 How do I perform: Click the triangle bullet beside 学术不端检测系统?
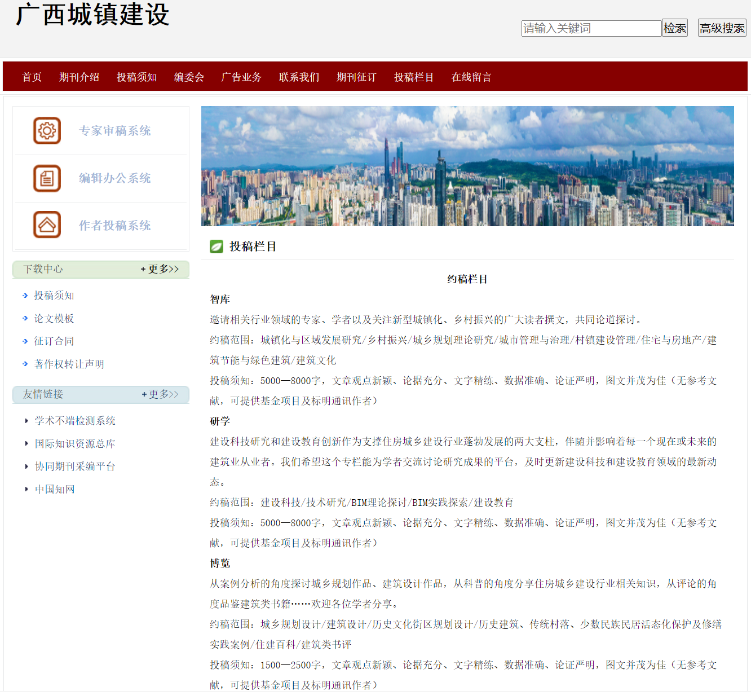click(x=26, y=421)
